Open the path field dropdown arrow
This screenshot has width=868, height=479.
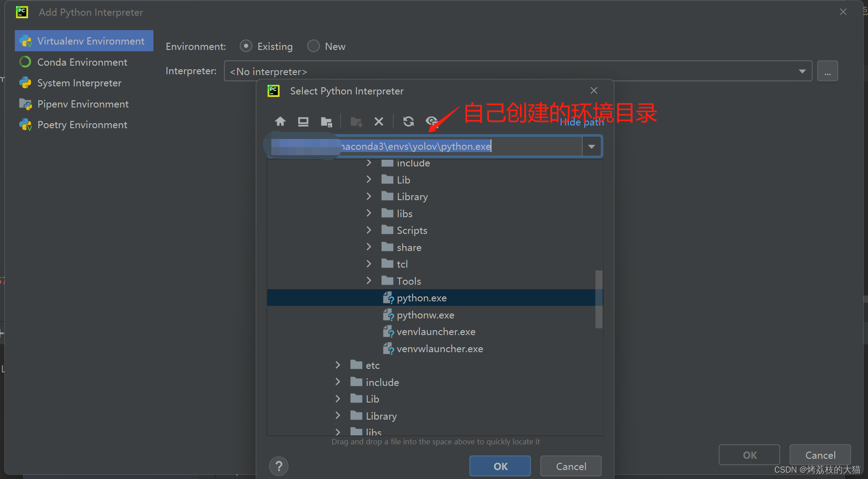[x=591, y=146]
